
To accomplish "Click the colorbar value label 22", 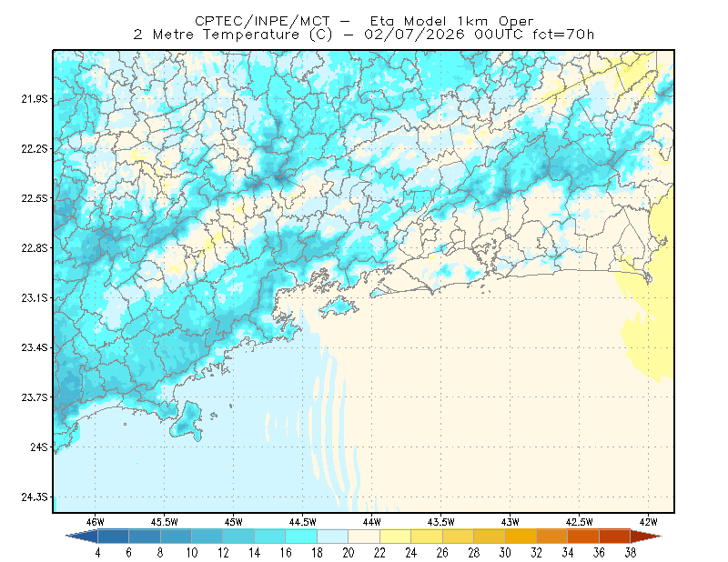I will click(x=379, y=553).
